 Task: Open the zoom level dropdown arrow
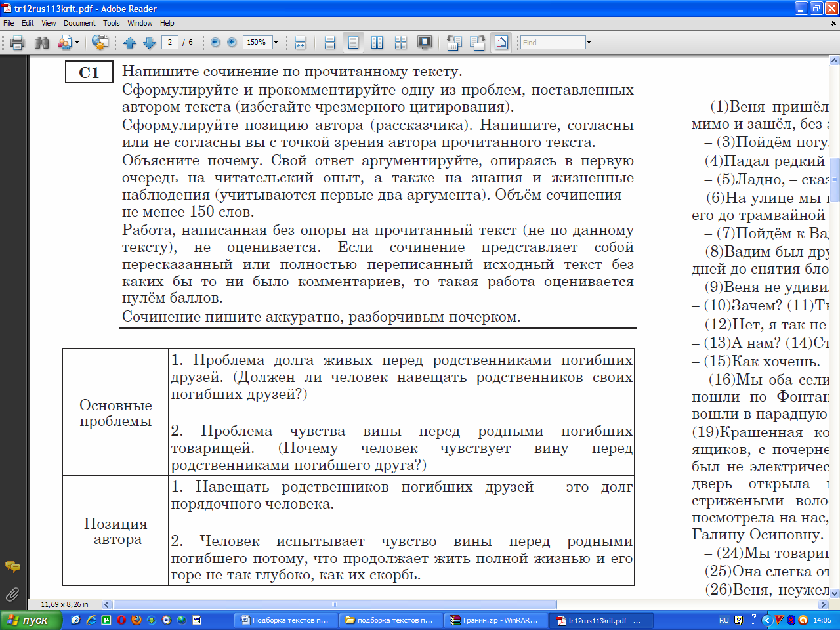coord(276,43)
